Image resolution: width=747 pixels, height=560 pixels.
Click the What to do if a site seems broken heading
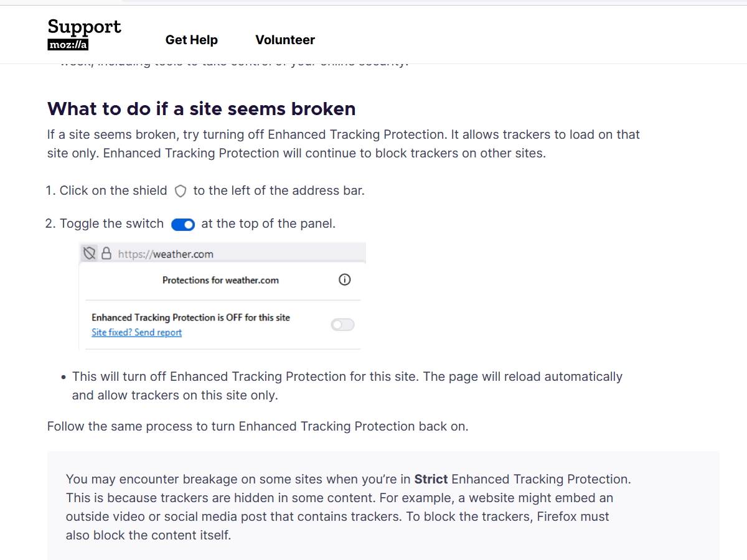201,109
